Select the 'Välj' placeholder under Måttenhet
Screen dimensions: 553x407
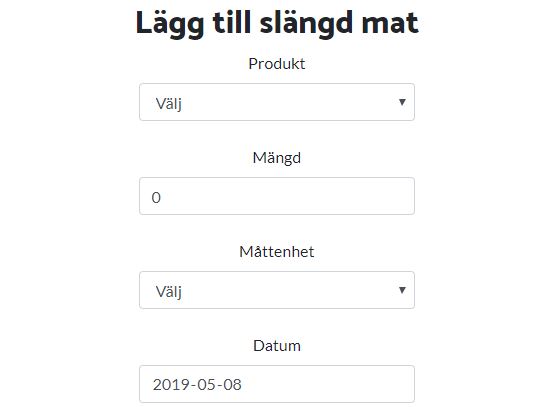coord(169,292)
